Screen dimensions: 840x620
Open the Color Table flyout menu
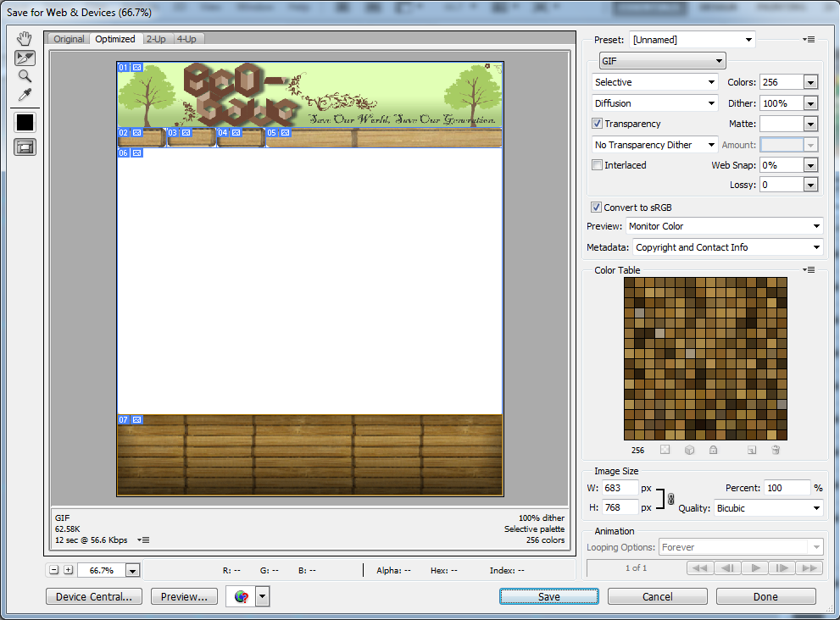[x=809, y=270]
